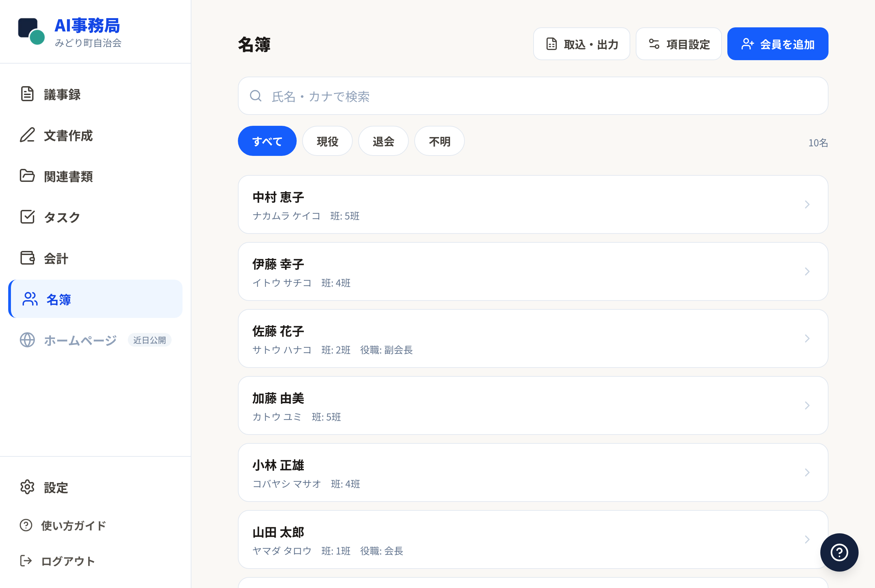
Task: Filter members by 不明
Action: point(439,141)
